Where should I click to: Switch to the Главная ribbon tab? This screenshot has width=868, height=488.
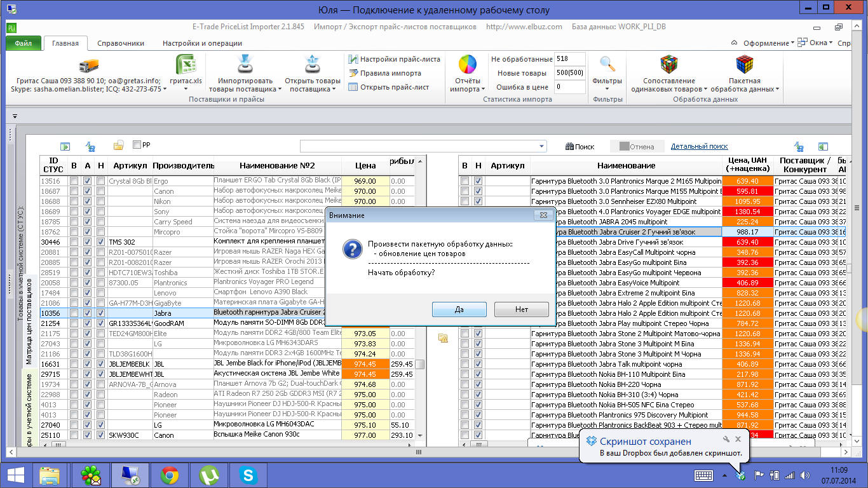tap(65, 43)
